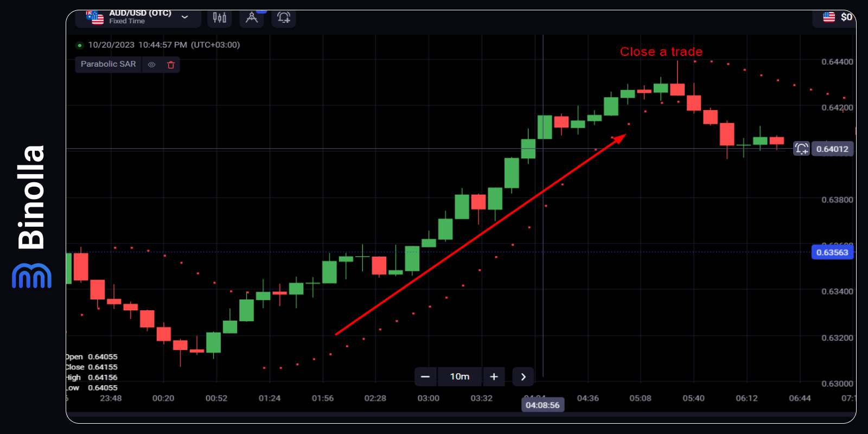
Task: Open the 10m timeframe selector
Action: point(459,376)
